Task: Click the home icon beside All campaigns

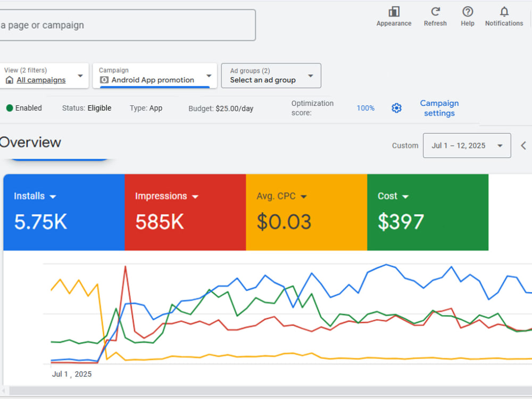Action: pos(10,80)
